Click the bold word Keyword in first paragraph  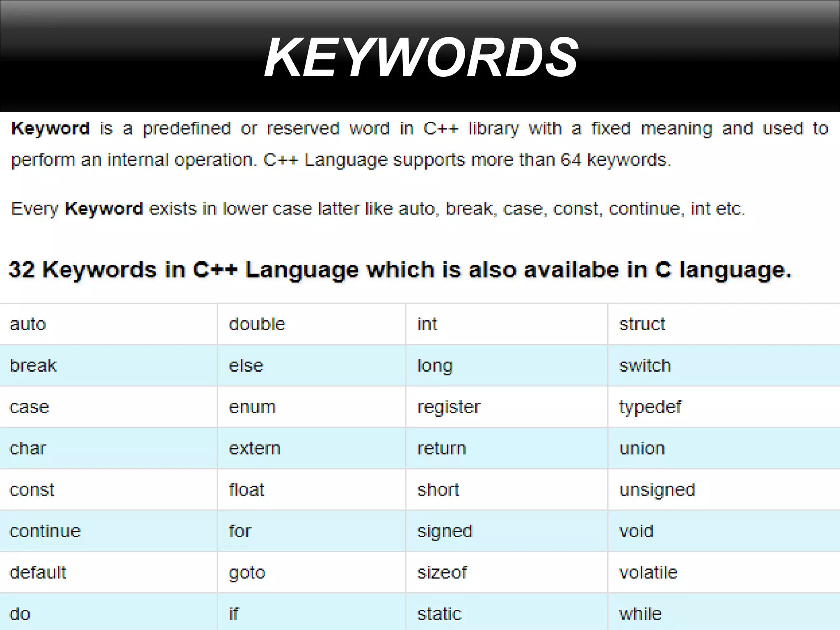coord(50,129)
